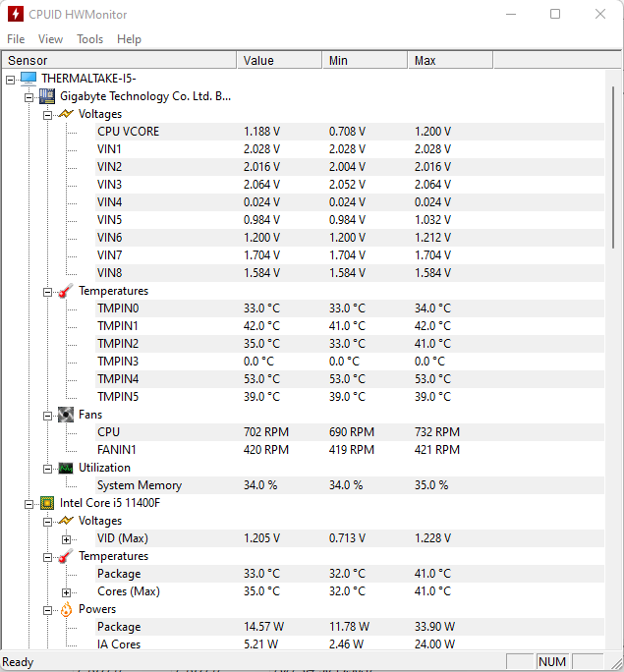The width and height of the screenshot is (624, 672).
Task: Click the 732 RPM CPU fan max value
Action: [436, 432]
